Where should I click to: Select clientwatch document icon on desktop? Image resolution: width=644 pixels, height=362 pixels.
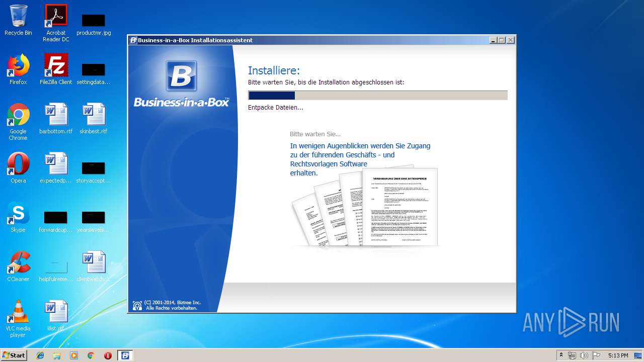coord(94,266)
